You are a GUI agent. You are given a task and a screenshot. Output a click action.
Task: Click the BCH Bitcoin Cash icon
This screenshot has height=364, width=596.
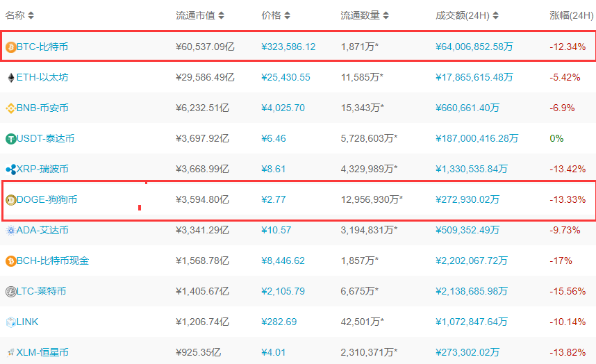(x=10, y=261)
